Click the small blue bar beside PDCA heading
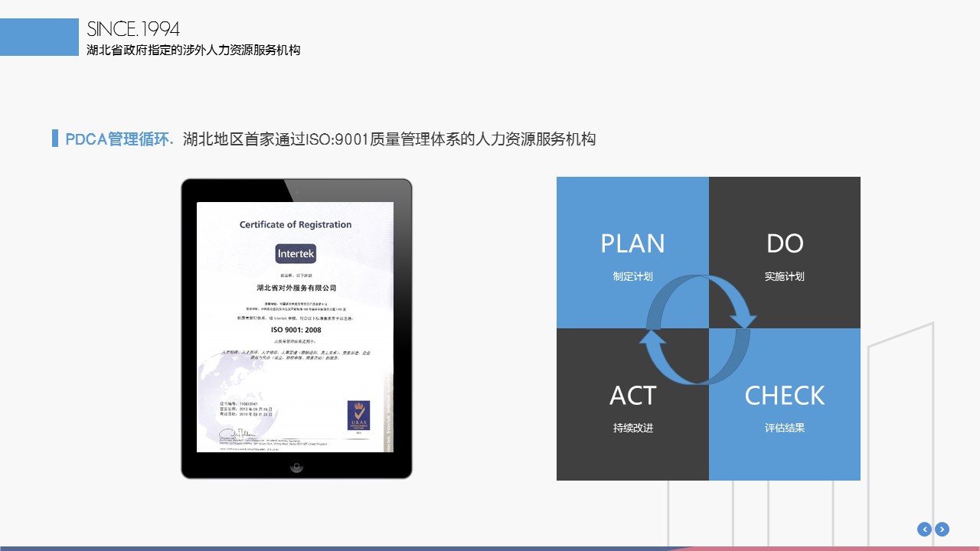The height and width of the screenshot is (551, 980). [x=55, y=139]
